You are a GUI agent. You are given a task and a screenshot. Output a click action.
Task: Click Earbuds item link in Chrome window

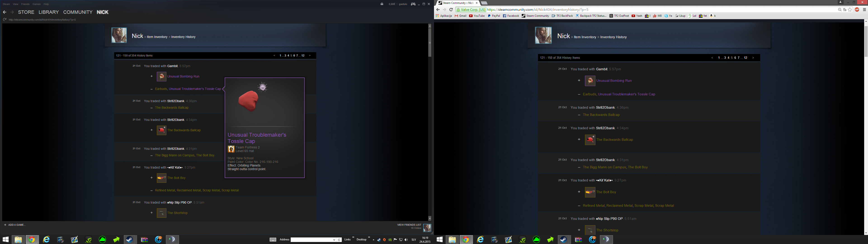[589, 94]
